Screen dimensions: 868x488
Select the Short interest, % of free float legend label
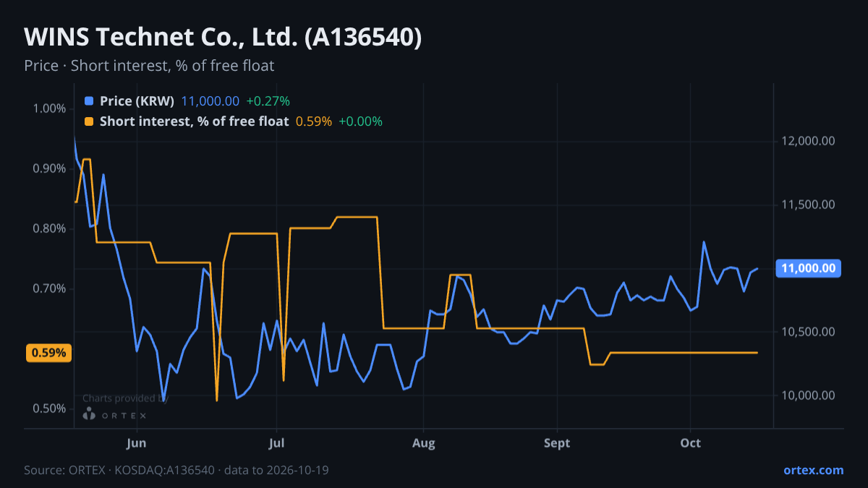tap(194, 121)
